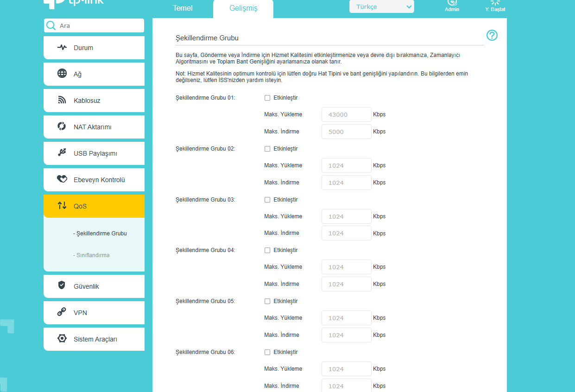575x392 pixels.
Task: Click the search magnifier icon
Action: click(x=51, y=25)
